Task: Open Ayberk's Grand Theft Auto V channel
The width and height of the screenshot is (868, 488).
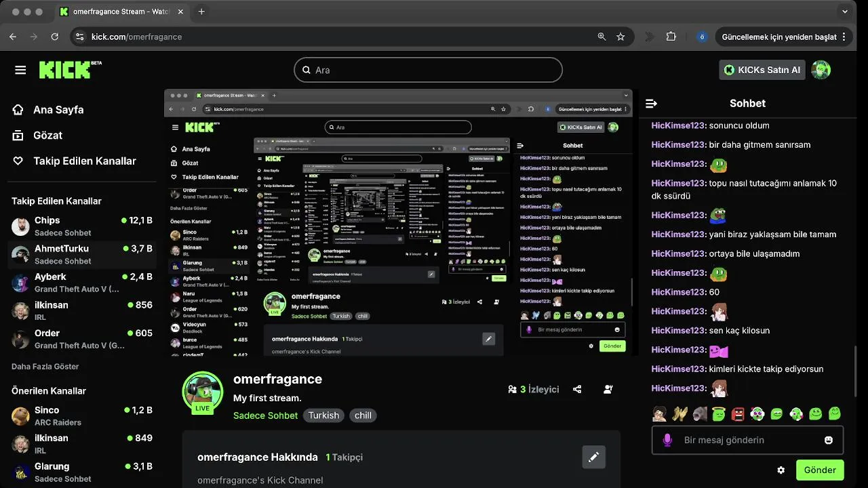Action: tap(82, 283)
